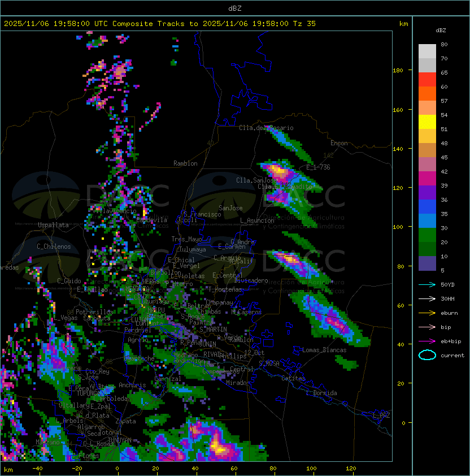Click the Ramblon location label
This screenshot has height=476, width=470.
[x=185, y=163]
